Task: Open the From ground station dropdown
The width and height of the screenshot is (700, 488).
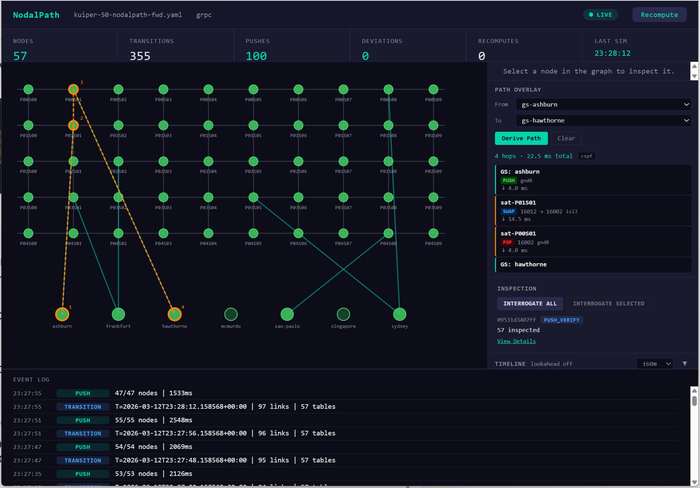Action: [604, 104]
